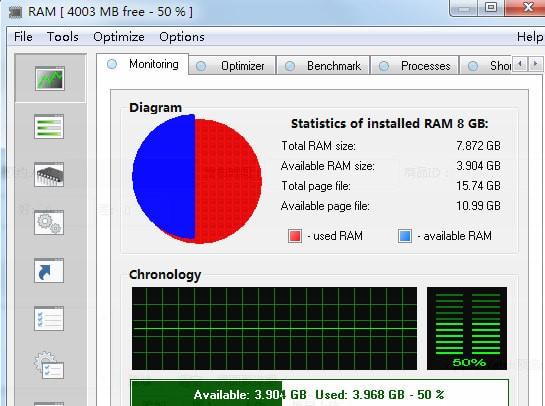545x406 pixels.
Task: Open the gear with checklist sidebar icon
Action: click(x=49, y=366)
